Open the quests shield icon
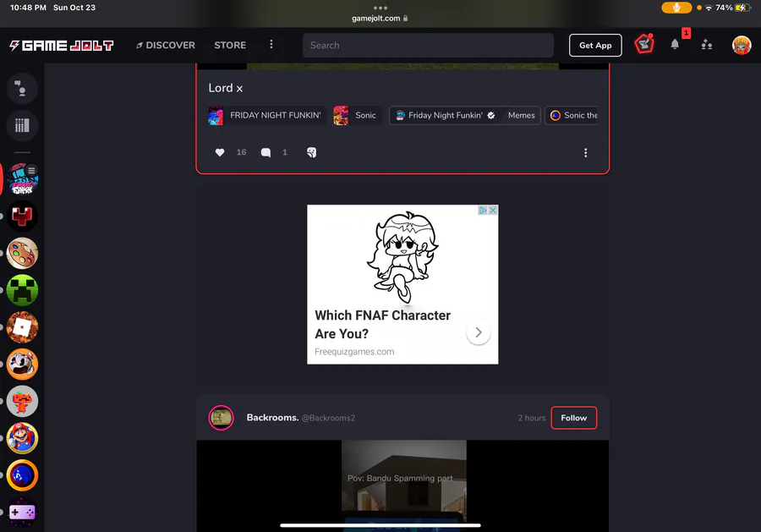This screenshot has width=761, height=532. coord(644,45)
